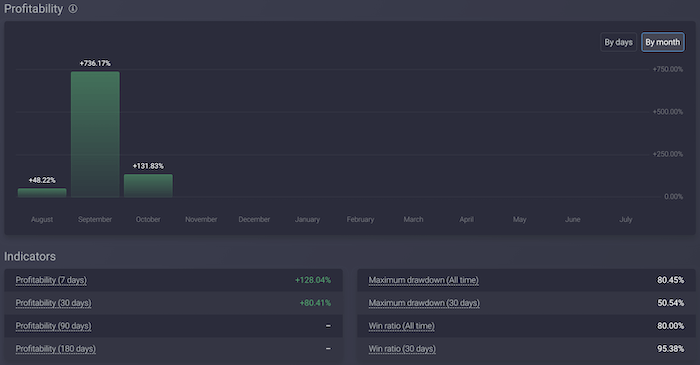The width and height of the screenshot is (700, 365).
Task: Click Win ratio (All time) label
Action: pyautogui.click(x=401, y=326)
